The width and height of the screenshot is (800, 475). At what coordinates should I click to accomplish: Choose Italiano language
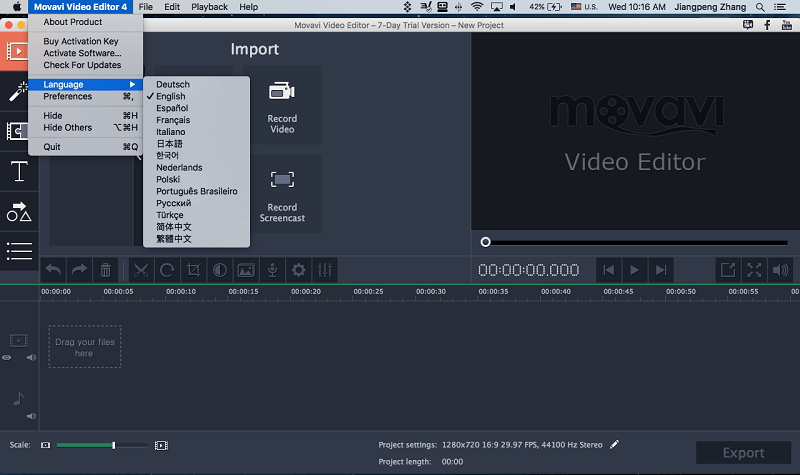point(196,132)
